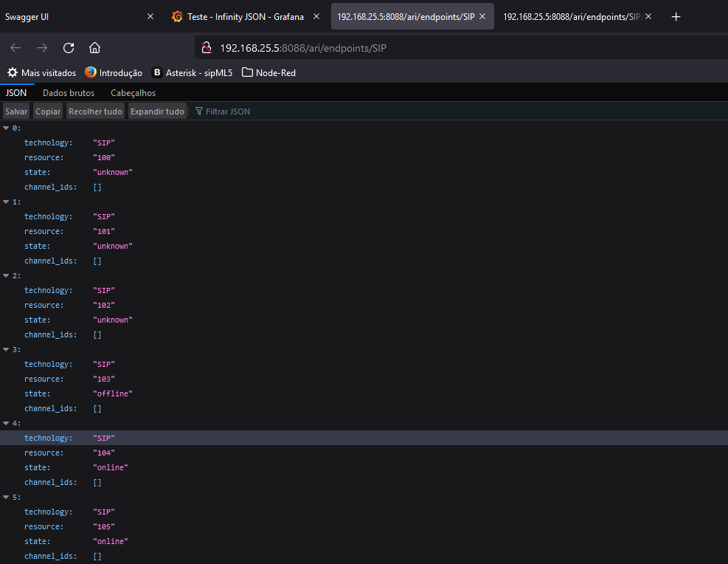Open a new browser tab with the plus button
Viewport: 728px width, 564px height.
[x=676, y=16]
